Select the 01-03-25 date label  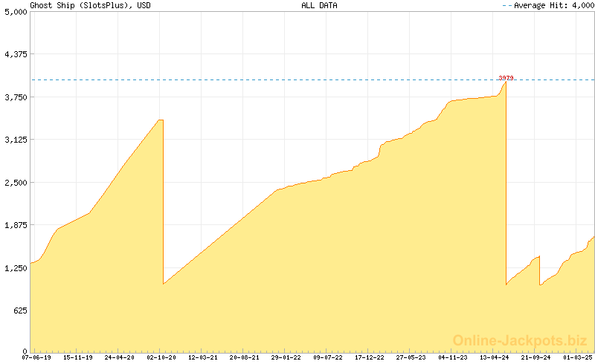[x=578, y=357]
